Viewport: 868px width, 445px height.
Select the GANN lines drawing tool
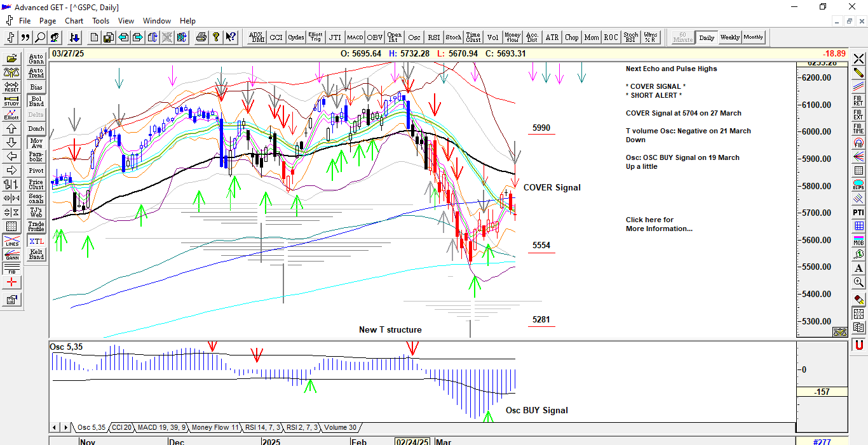tap(11, 254)
